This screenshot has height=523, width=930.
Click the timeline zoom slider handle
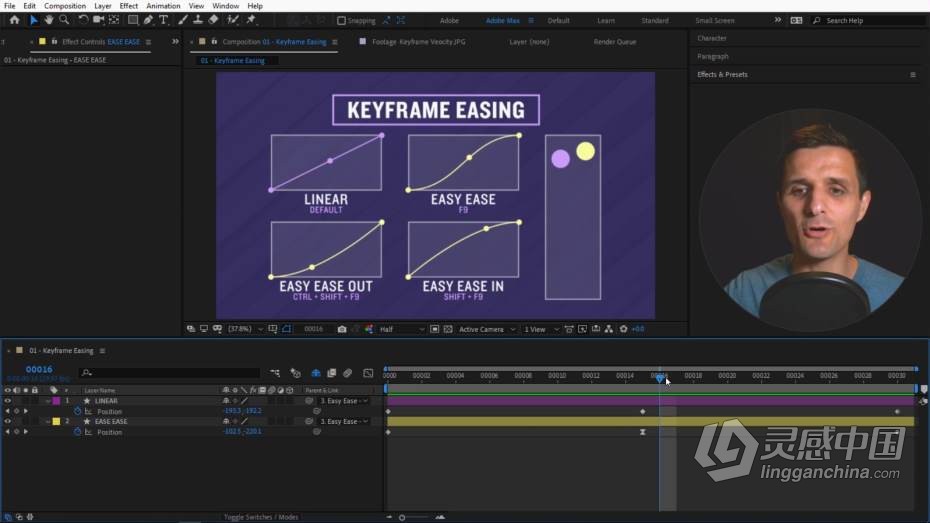[x=402, y=518]
